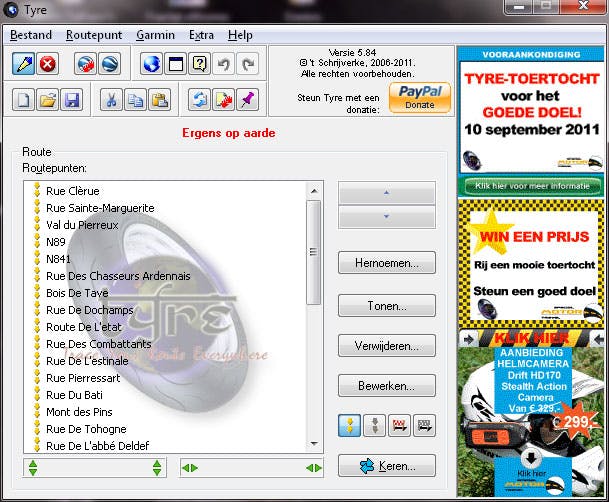Click the window layout toolbar icon
This screenshot has height=502, width=609.
176,64
